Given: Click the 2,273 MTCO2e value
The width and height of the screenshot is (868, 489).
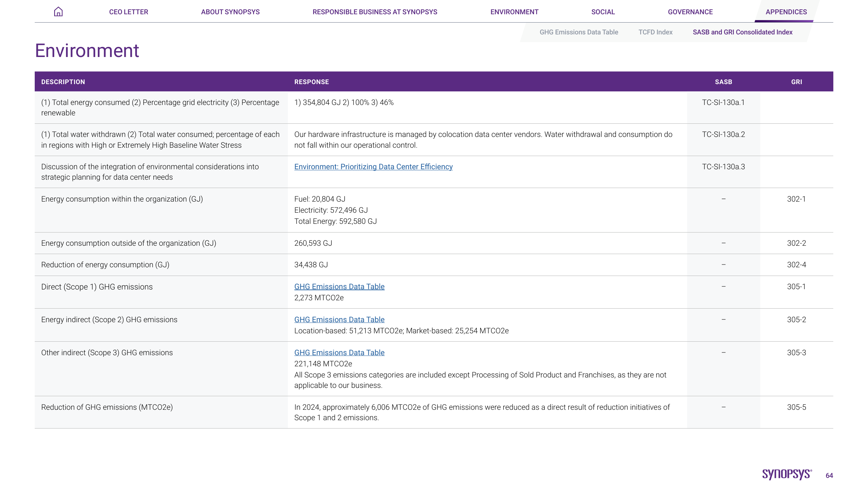Looking at the screenshot, I should [x=319, y=298].
